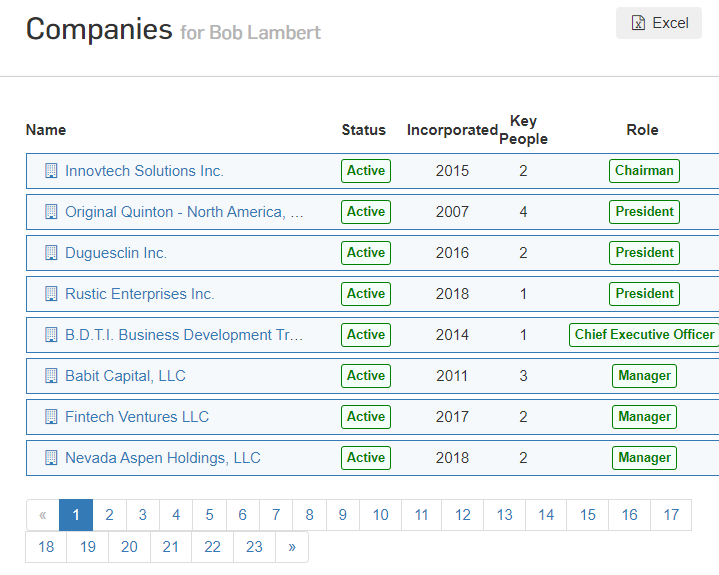Image resolution: width=719 pixels, height=575 pixels.
Task: Click the building icon beside Rustic Enterprises Inc.
Action: point(51,294)
